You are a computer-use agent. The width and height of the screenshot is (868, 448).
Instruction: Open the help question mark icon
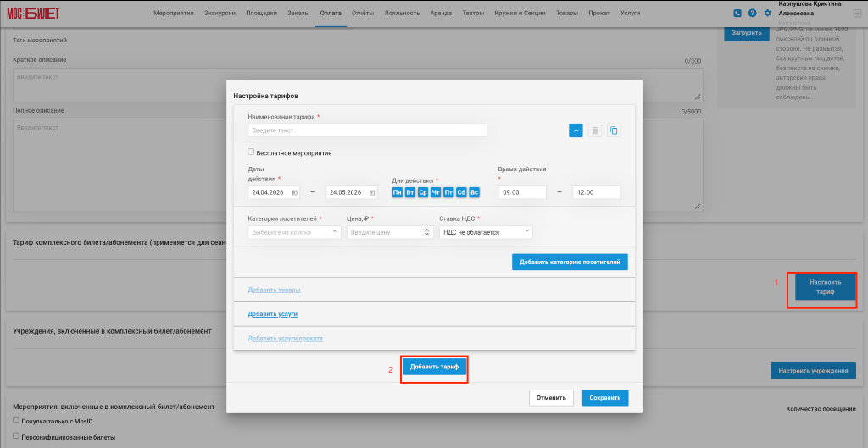pos(753,13)
